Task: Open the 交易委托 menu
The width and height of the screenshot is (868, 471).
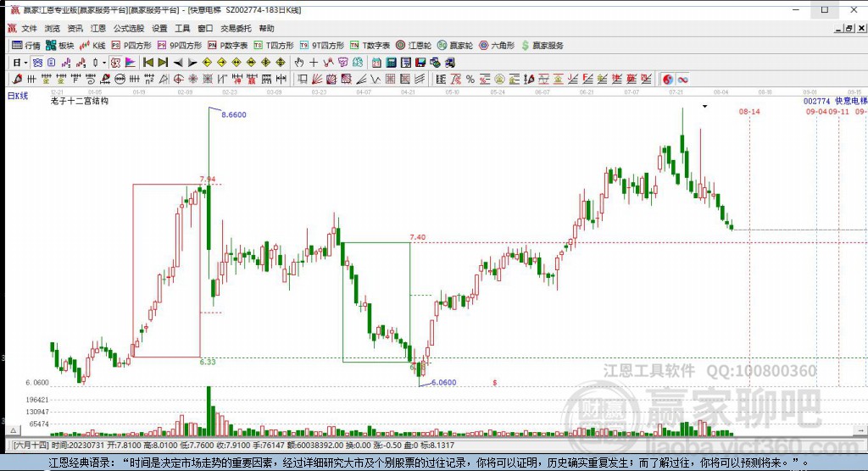Action: click(x=236, y=28)
